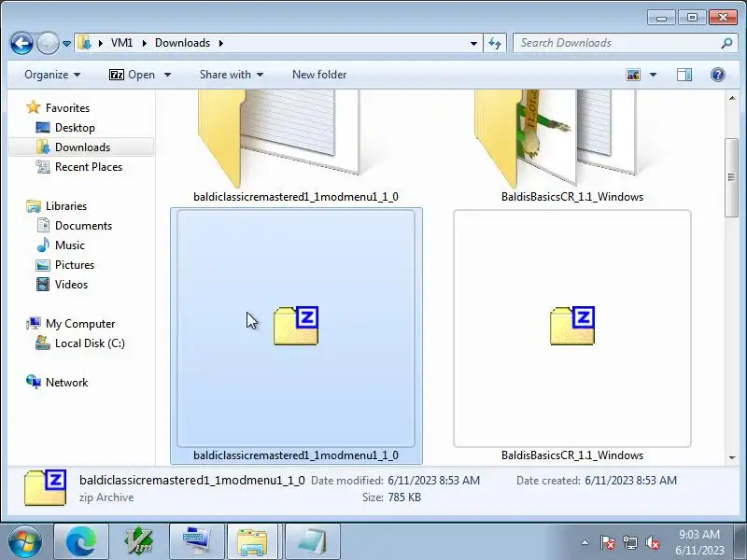Click the Date created value in details pane

pos(631,481)
